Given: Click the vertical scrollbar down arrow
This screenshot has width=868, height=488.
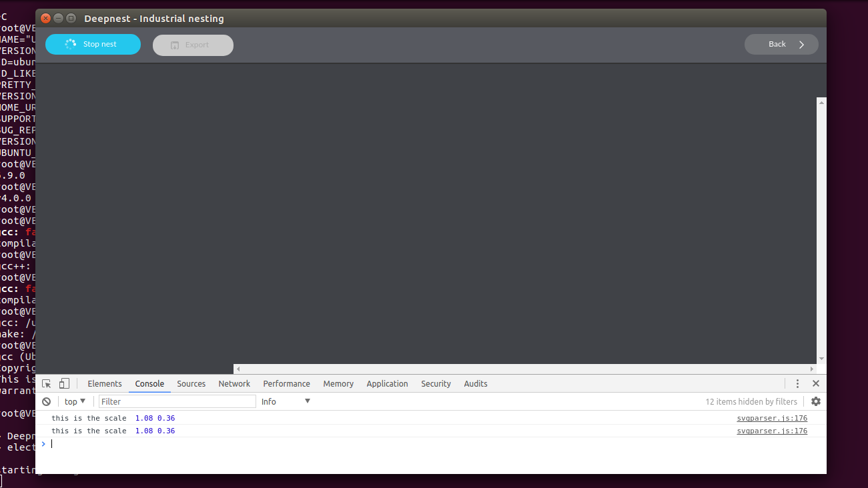Looking at the screenshot, I should pos(821,359).
